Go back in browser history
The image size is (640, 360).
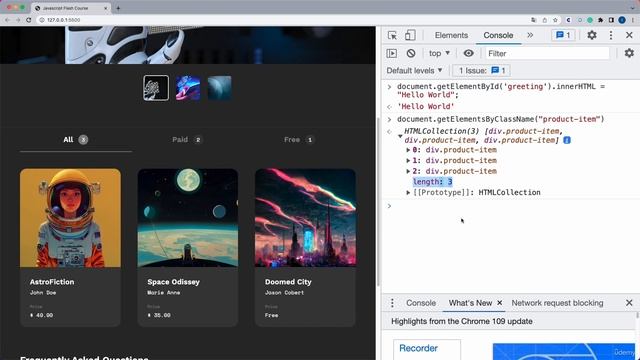pyautogui.click(x=7, y=20)
